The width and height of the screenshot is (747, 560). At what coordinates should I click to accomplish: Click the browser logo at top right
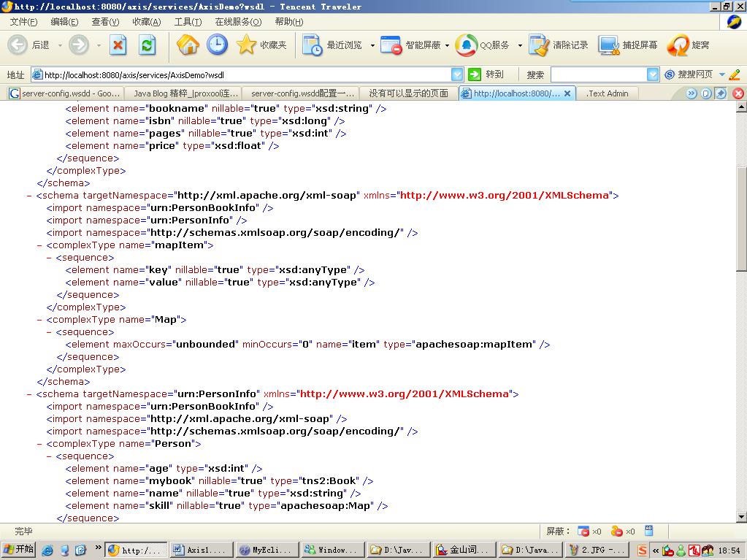pos(734,22)
